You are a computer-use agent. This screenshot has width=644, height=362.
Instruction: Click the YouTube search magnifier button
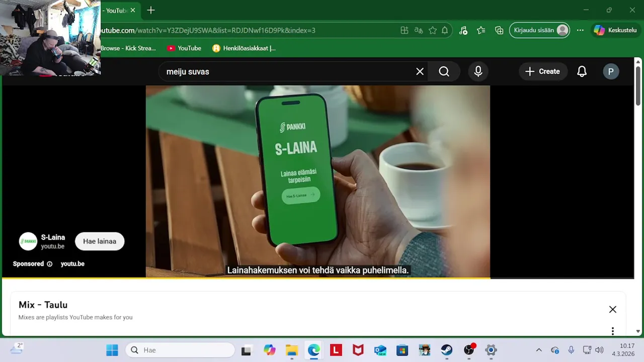coord(444,71)
